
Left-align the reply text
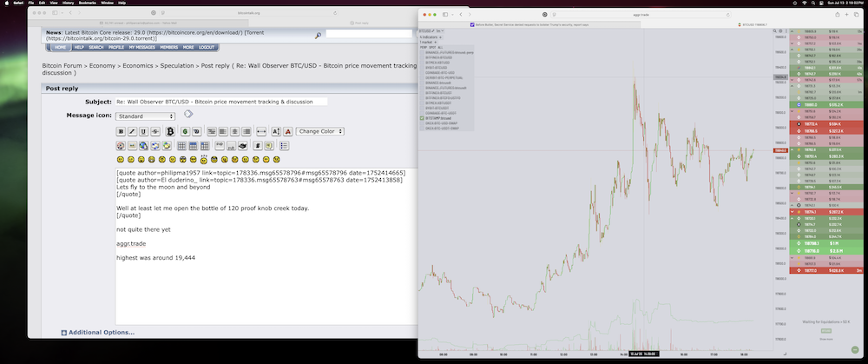pos(223,131)
